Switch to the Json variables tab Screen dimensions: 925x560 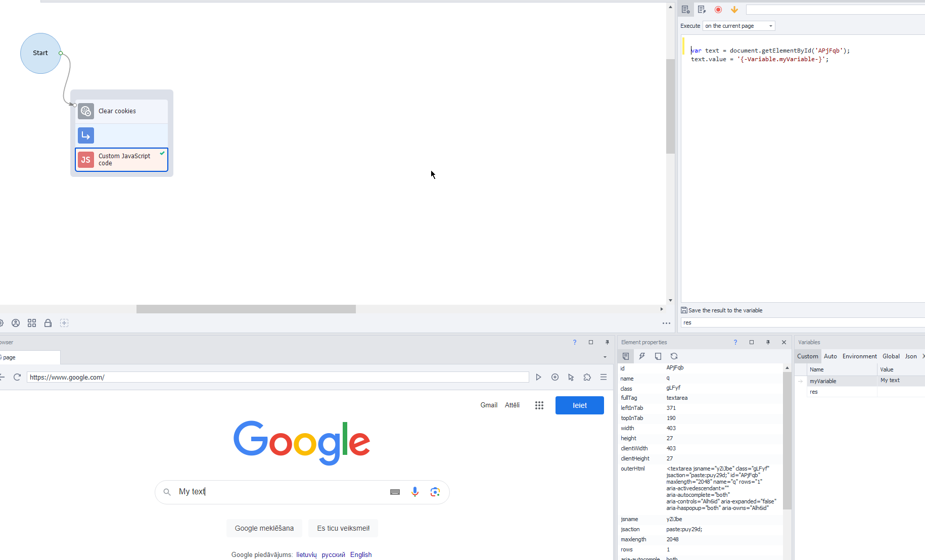point(911,356)
